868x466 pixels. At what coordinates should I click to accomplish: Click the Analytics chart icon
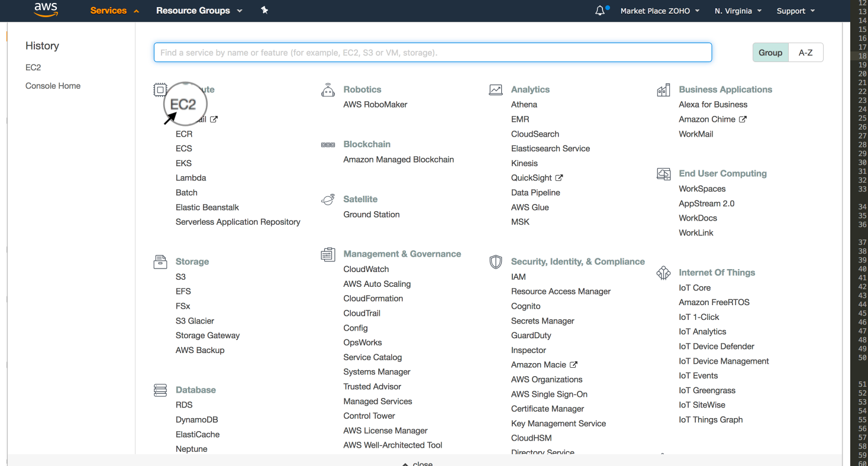(x=496, y=90)
